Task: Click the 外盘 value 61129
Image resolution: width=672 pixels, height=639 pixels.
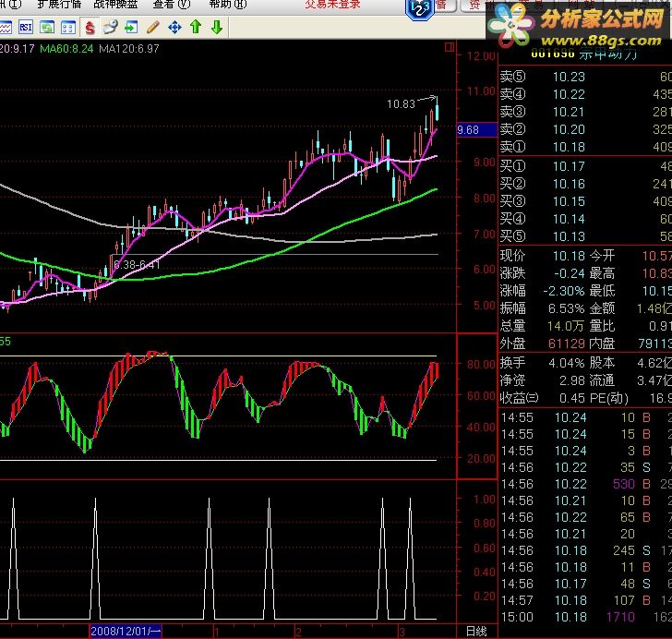Action: 567,344
